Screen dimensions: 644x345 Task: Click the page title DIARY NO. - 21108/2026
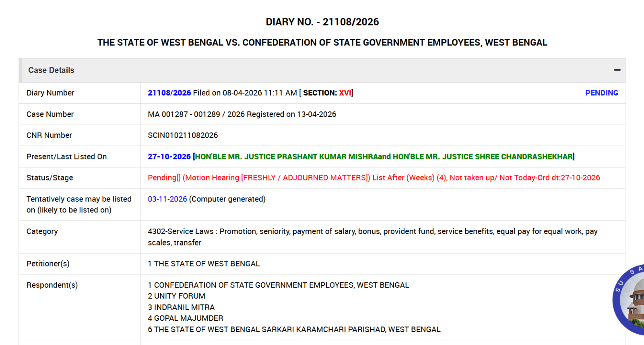(322, 22)
